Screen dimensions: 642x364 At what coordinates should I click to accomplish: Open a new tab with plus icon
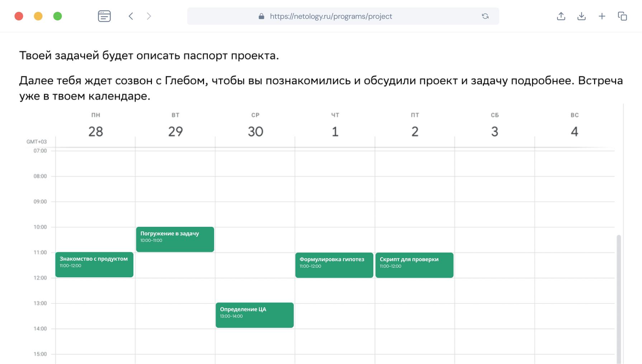[602, 16]
